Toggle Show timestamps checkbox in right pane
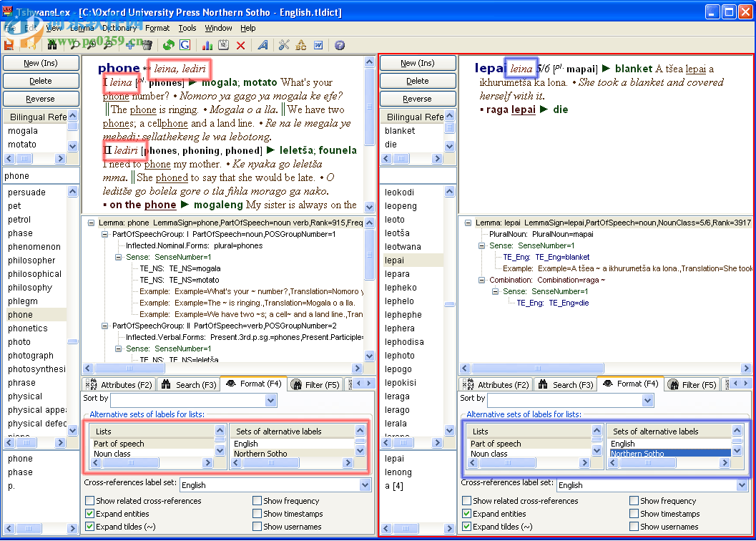The image size is (756, 541). [x=634, y=514]
